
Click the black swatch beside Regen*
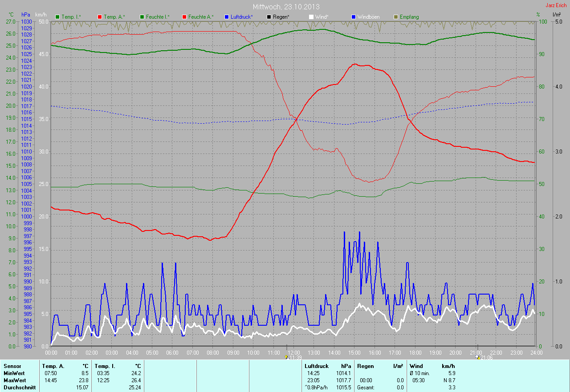(x=269, y=17)
